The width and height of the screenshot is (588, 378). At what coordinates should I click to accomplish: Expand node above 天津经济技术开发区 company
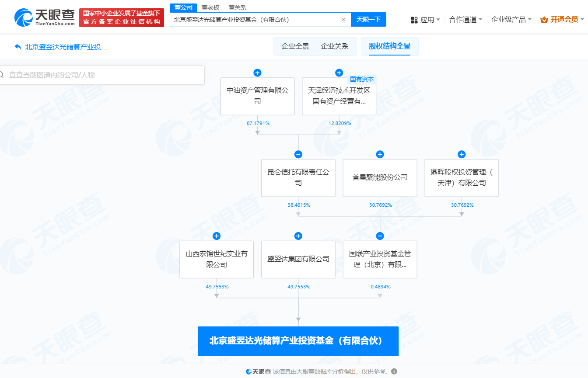click(339, 73)
